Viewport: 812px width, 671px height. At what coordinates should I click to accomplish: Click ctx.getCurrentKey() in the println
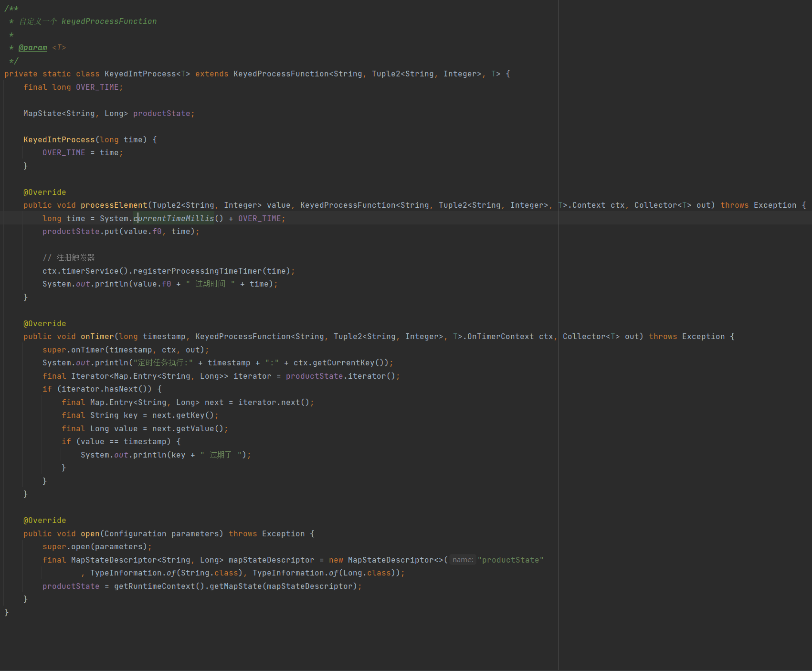pyautogui.click(x=341, y=363)
